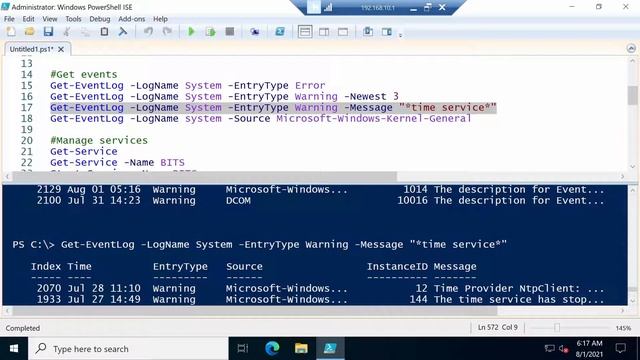Image resolution: width=640 pixels, height=360 pixels.
Task: Collapse the script pane with the round arrow
Action: point(631,49)
